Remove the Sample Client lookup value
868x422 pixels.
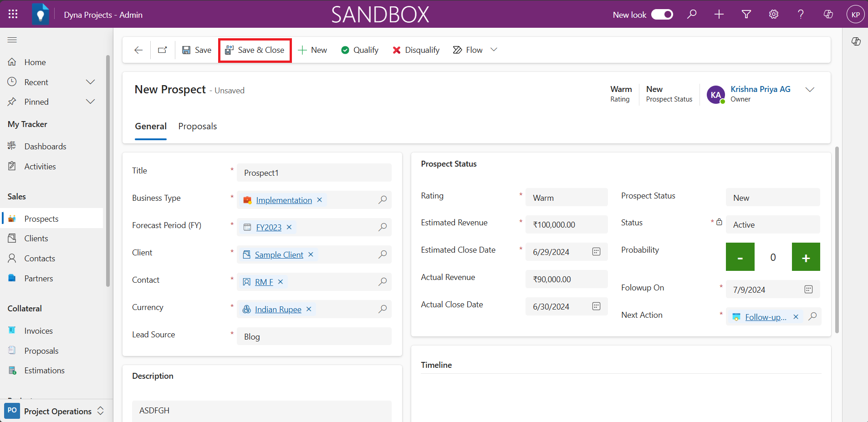click(x=311, y=254)
